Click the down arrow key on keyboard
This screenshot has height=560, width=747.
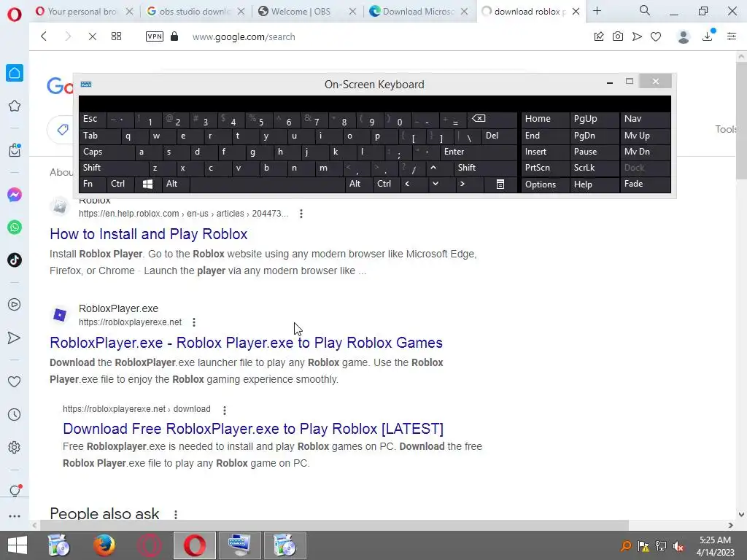436,184
